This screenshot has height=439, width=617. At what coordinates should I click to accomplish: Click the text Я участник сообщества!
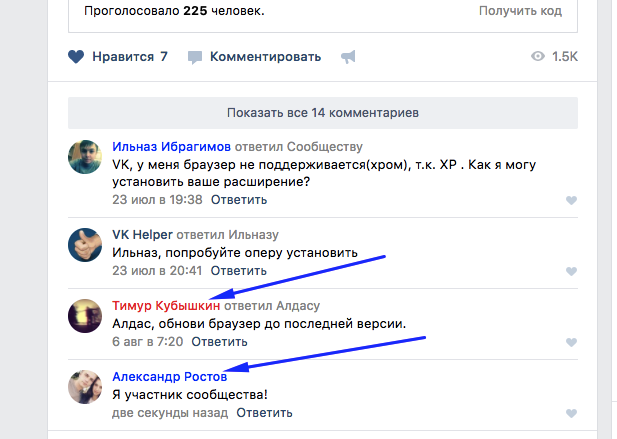[x=190, y=395]
